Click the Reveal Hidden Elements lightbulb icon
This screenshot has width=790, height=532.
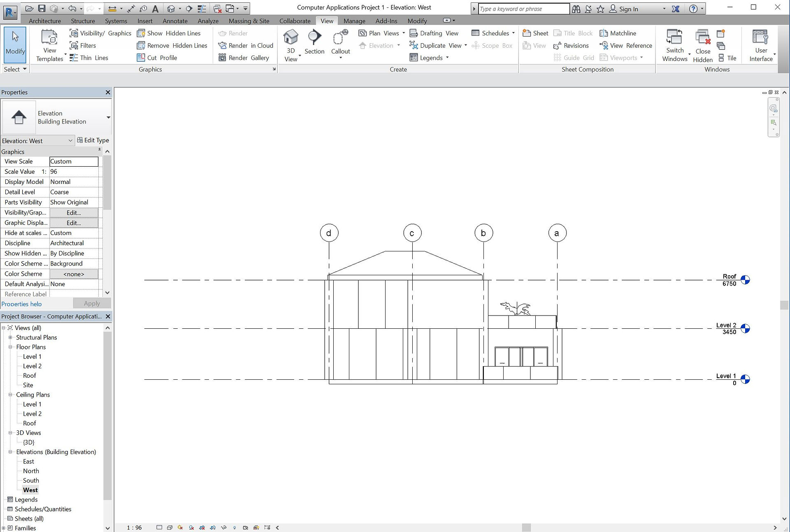[x=235, y=527]
